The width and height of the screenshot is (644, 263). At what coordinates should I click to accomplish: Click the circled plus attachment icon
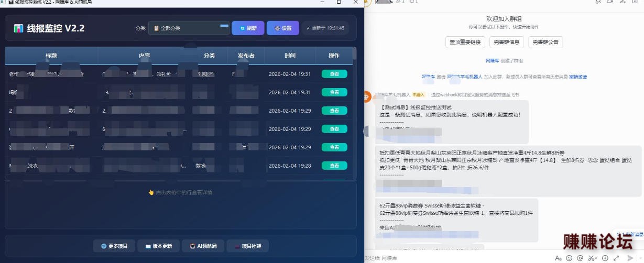point(605,258)
